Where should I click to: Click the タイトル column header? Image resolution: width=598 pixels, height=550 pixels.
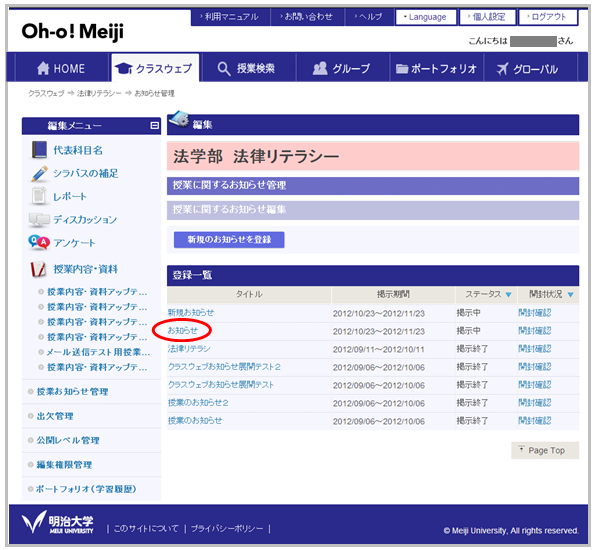[249, 294]
